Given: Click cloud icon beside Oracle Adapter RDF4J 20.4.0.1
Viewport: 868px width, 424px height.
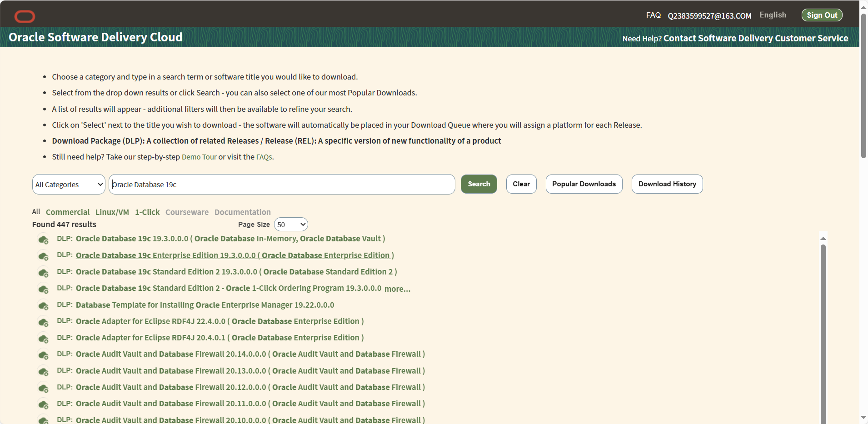Looking at the screenshot, I should tap(43, 338).
